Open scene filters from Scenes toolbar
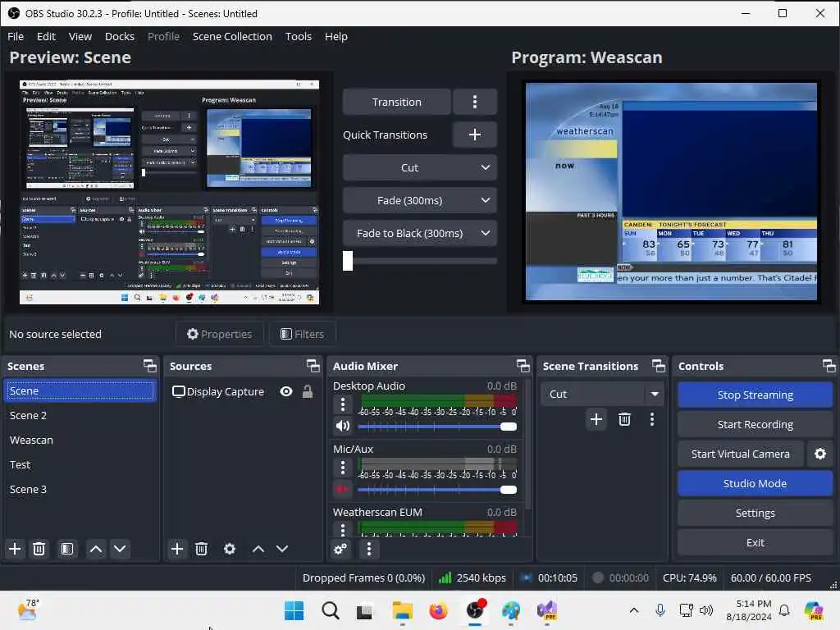The image size is (840, 630). coord(67,549)
